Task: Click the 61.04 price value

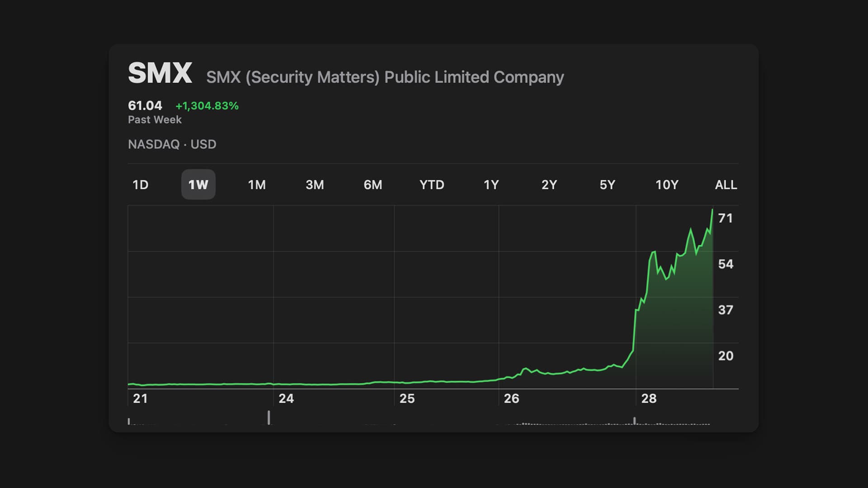Action: tap(145, 105)
